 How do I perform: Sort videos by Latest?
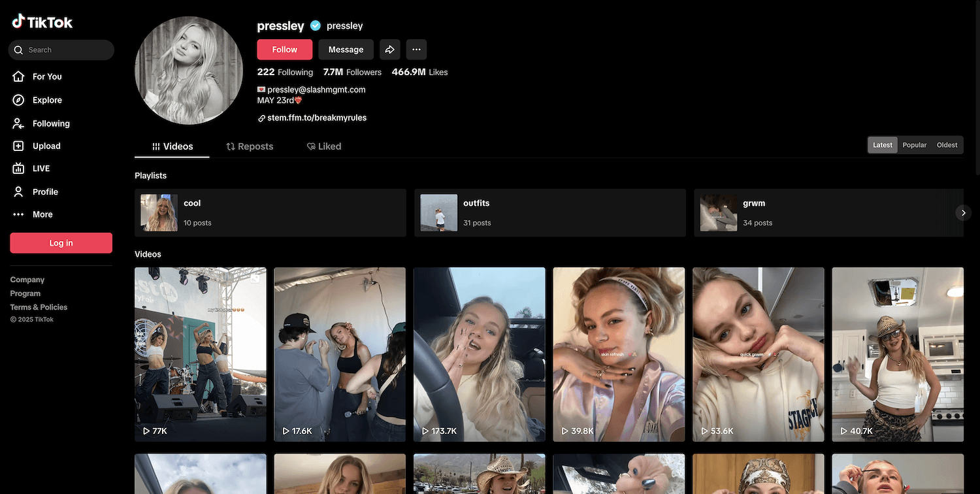tap(882, 145)
